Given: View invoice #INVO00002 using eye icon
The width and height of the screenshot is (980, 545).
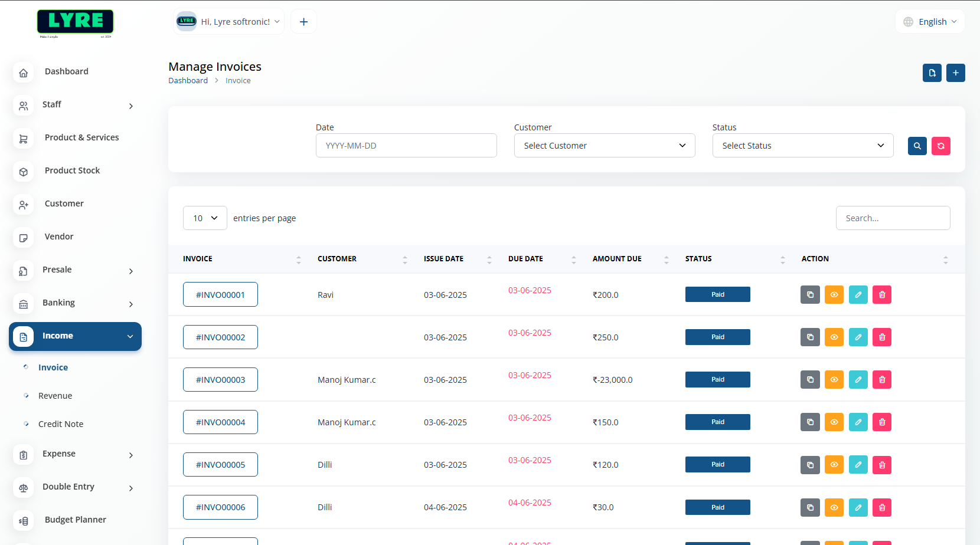Looking at the screenshot, I should (x=834, y=337).
